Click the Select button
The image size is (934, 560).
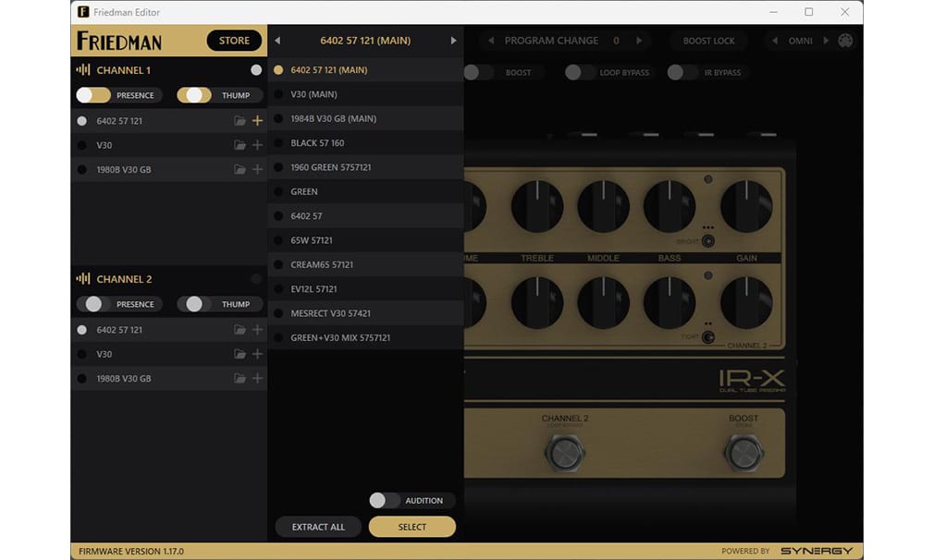click(412, 527)
